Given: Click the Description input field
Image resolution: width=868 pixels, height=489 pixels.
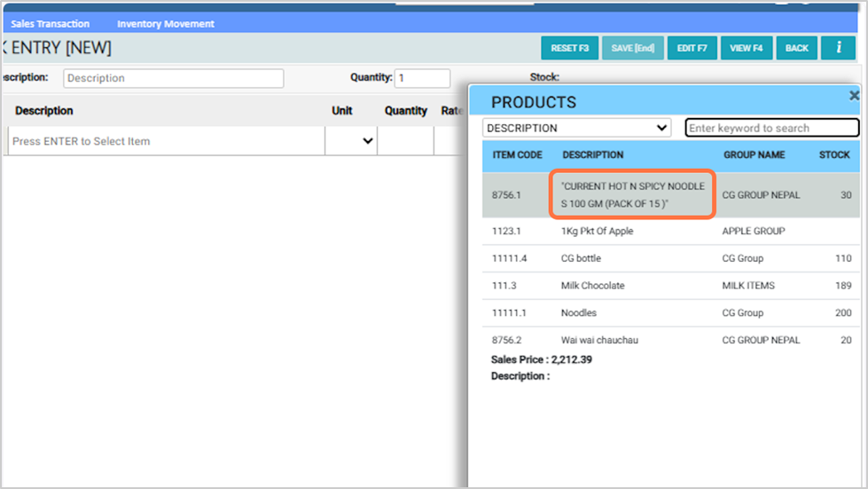Looking at the screenshot, I should 174,78.
